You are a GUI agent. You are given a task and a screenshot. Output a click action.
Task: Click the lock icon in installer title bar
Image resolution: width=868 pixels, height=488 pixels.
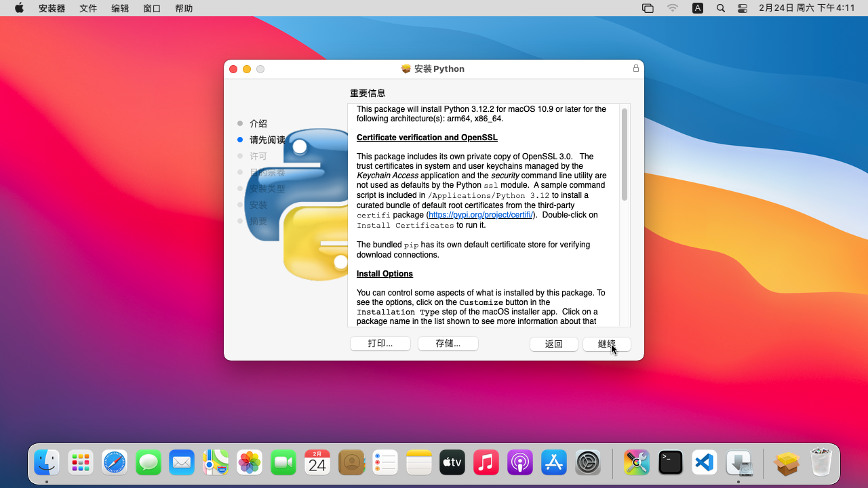pyautogui.click(x=636, y=68)
